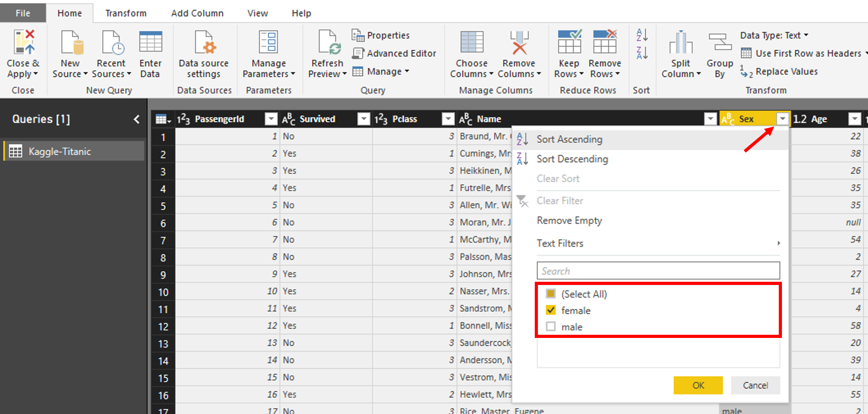This screenshot has width=868, height=414.
Task: Uncheck the female filter checkbox
Action: click(x=551, y=310)
